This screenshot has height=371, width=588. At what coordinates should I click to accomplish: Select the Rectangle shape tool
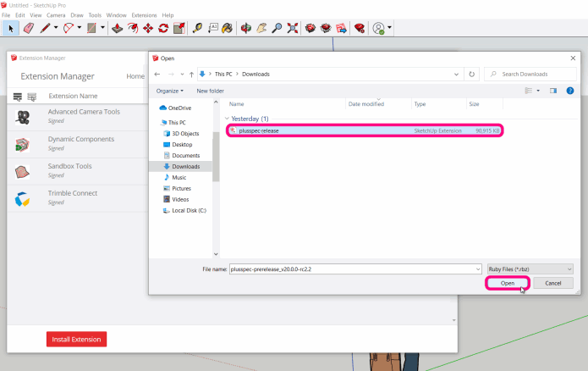[x=91, y=28]
